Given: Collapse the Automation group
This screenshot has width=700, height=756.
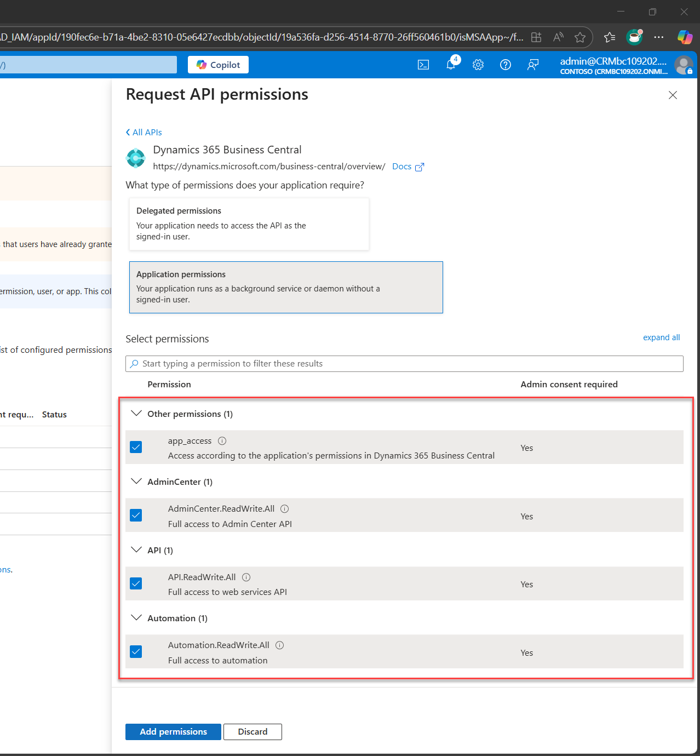Looking at the screenshot, I should click(x=136, y=617).
